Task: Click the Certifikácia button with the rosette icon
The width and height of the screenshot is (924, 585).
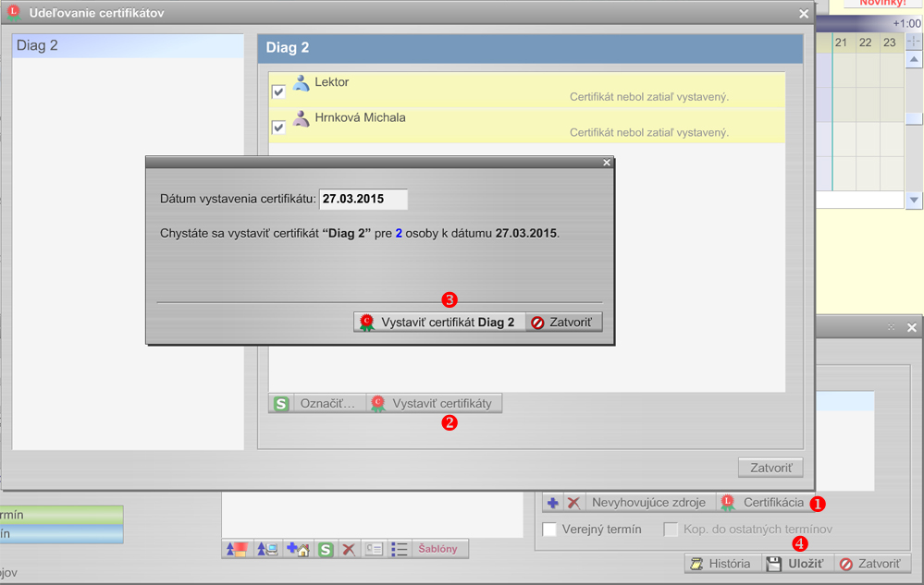Action: [x=763, y=503]
